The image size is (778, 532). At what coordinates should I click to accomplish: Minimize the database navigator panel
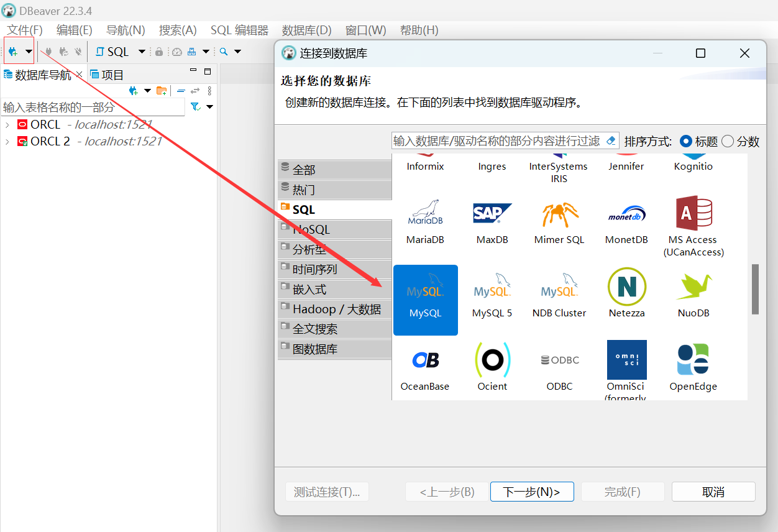point(193,70)
